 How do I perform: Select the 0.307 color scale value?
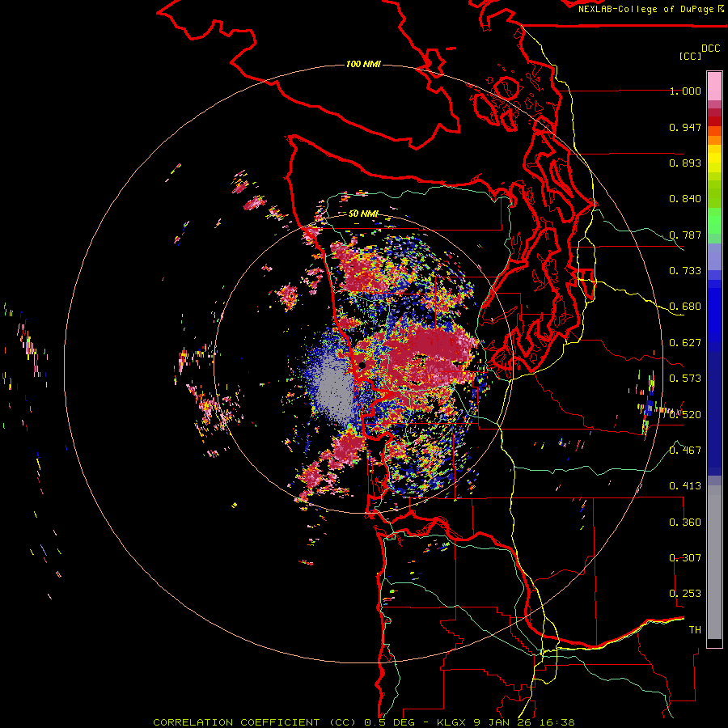685,558
